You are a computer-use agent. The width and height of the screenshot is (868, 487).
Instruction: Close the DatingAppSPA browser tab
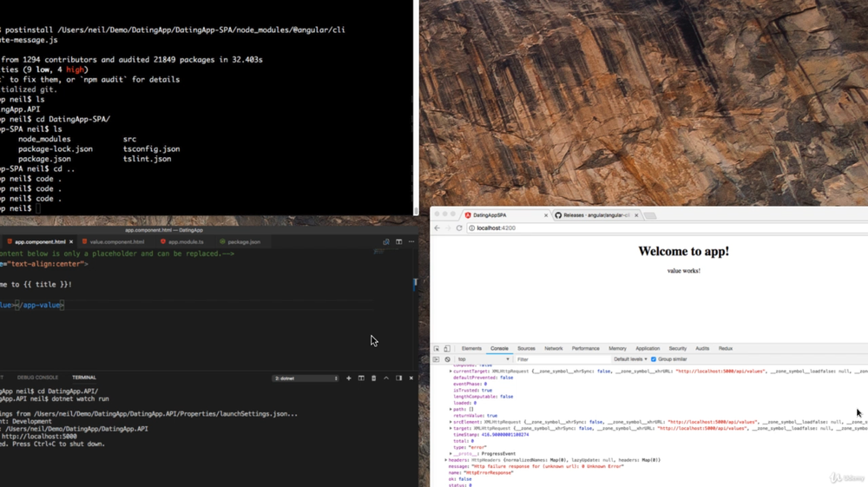[x=546, y=215]
